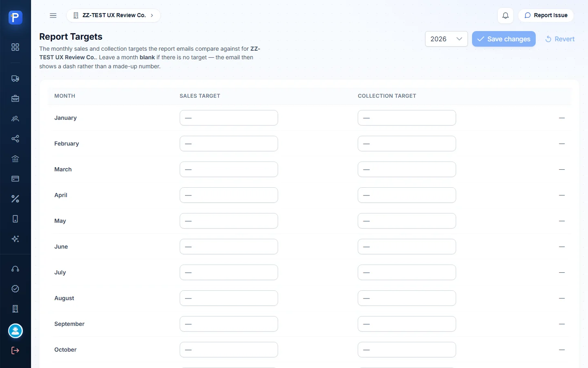
Task: Focus the January sales target field
Action: (229, 118)
